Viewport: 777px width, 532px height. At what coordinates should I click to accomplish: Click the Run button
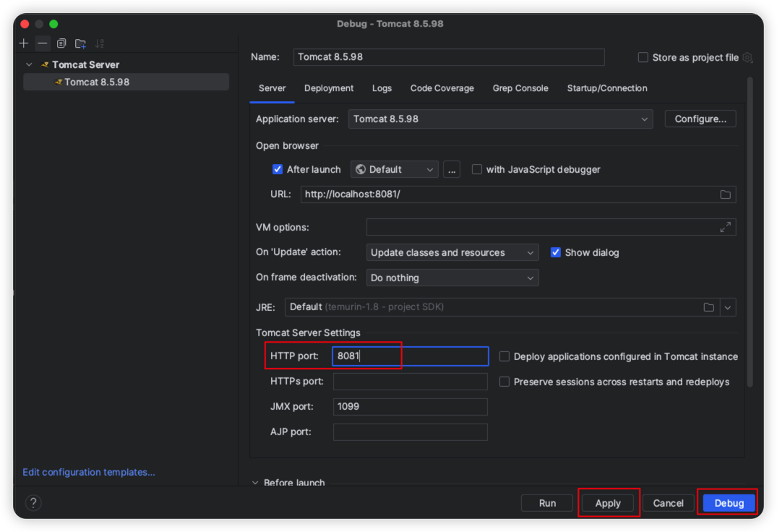pos(547,503)
